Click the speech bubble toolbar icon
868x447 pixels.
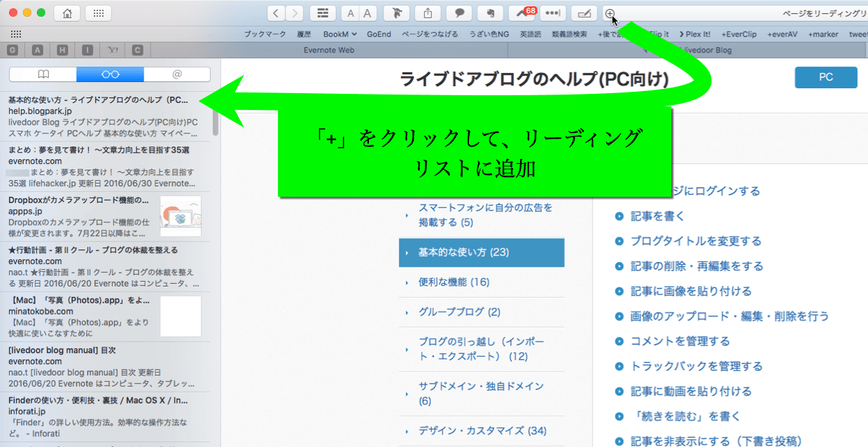coord(459,13)
